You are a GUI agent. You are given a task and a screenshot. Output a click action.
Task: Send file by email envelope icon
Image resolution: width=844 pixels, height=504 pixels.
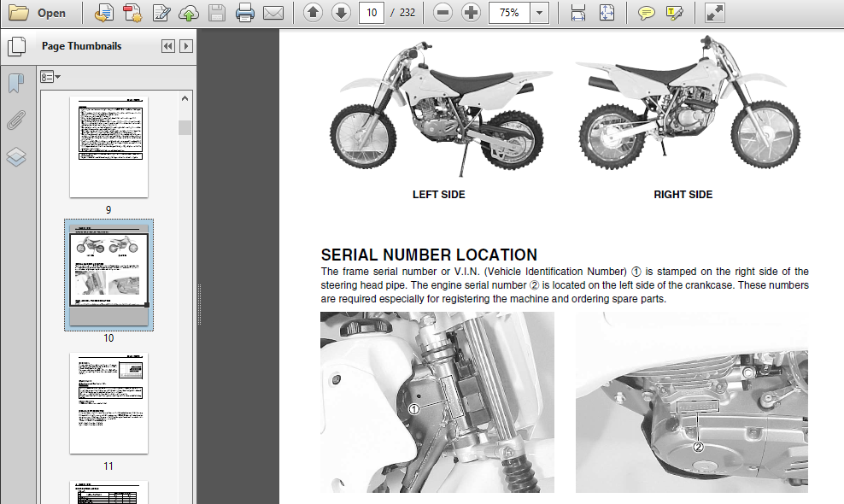[x=273, y=12]
